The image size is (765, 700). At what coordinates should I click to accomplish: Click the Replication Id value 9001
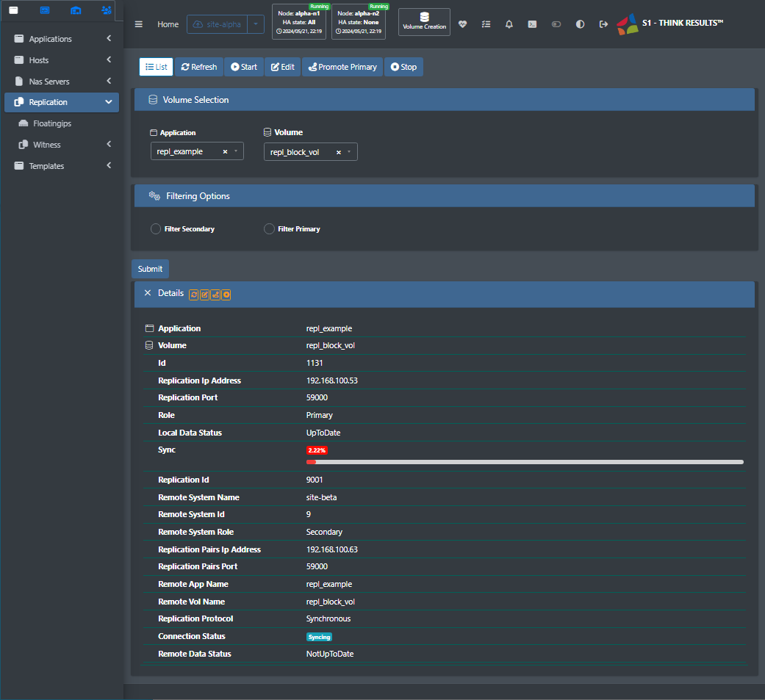coord(315,480)
